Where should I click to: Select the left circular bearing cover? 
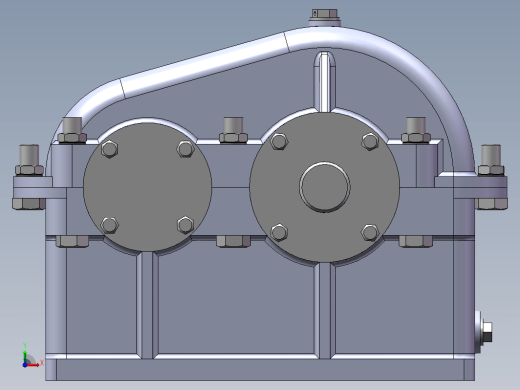[x=147, y=187]
